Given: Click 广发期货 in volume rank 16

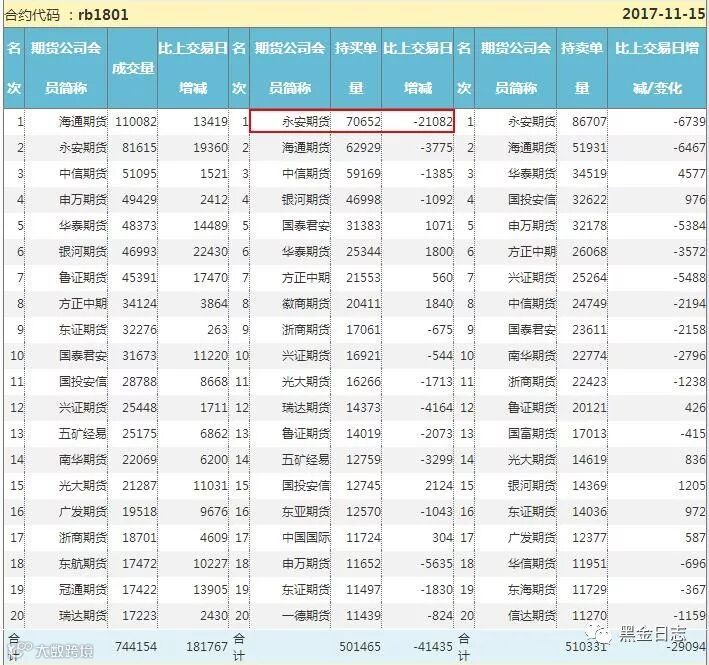Looking at the screenshot, I should (83, 512).
